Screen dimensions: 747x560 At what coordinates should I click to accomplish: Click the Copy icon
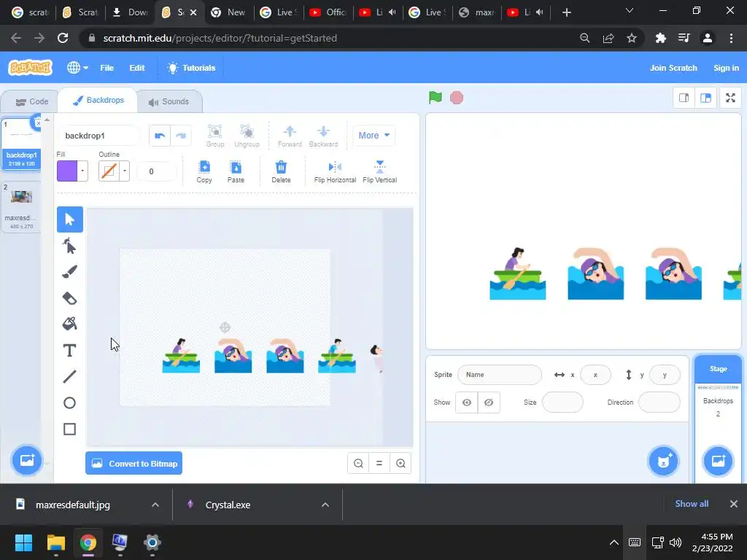[x=204, y=171]
